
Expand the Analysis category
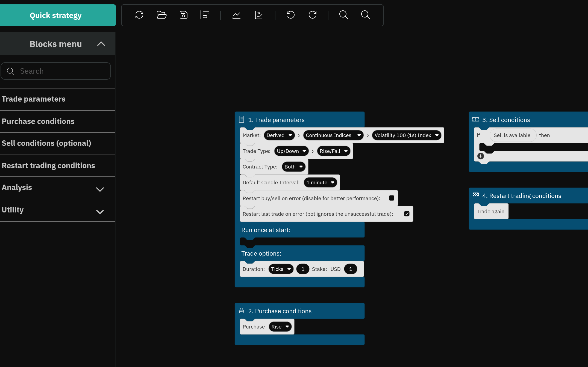(x=100, y=189)
